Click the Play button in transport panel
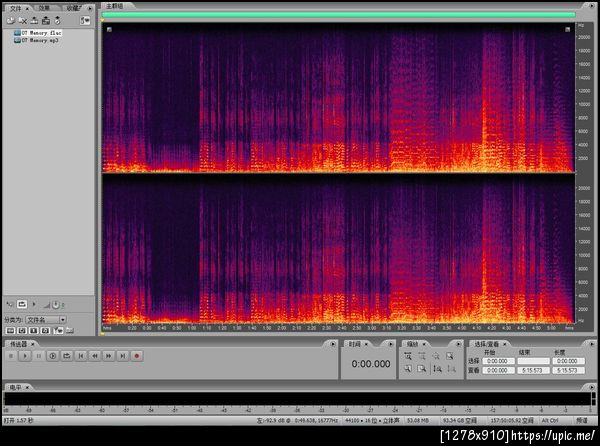Screen dimensions: 600x446 click(25, 356)
